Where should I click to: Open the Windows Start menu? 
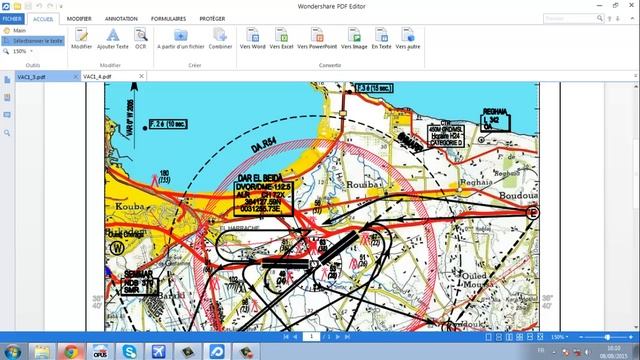click(x=13, y=351)
